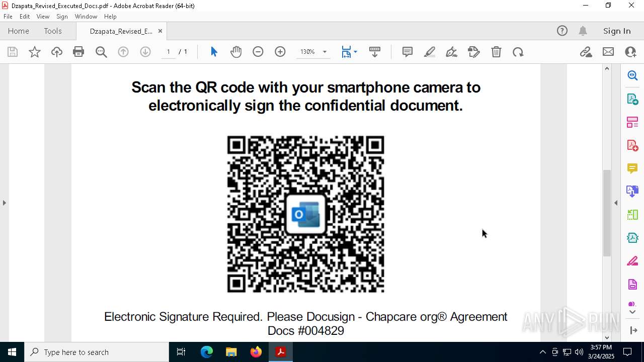Viewport: 644px width, 362px height.
Task: Open the Windows Start menu
Action: pyautogui.click(x=12, y=352)
